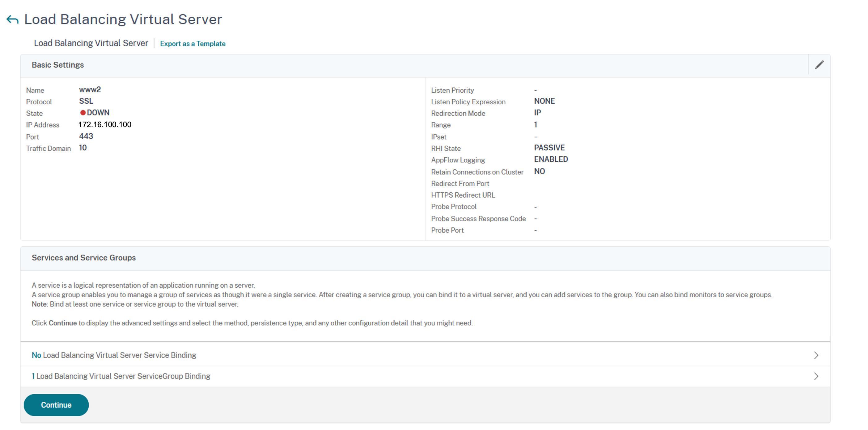Click the virtual server name www2
The width and height of the screenshot is (868, 430).
(x=90, y=90)
